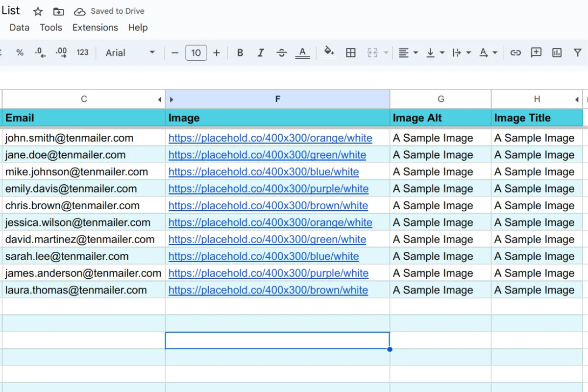This screenshot has height=392, width=588.
Task: Format selection as percent
Action: [x=20, y=52]
